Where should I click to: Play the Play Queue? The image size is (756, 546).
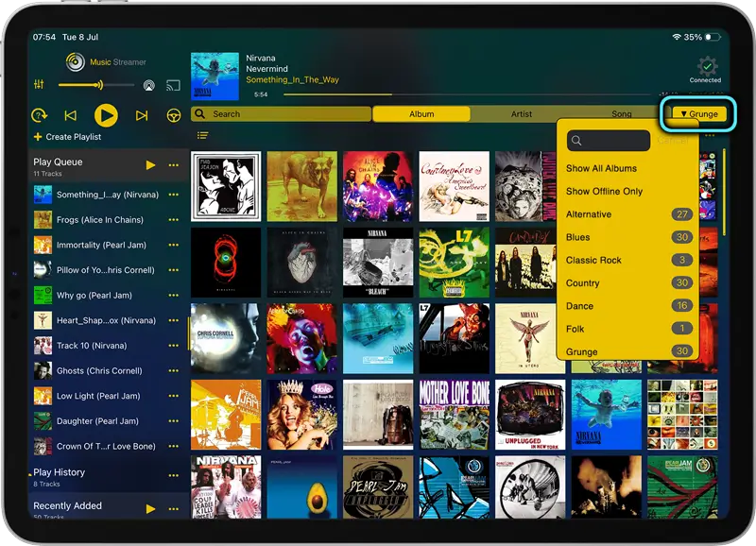[x=150, y=165]
